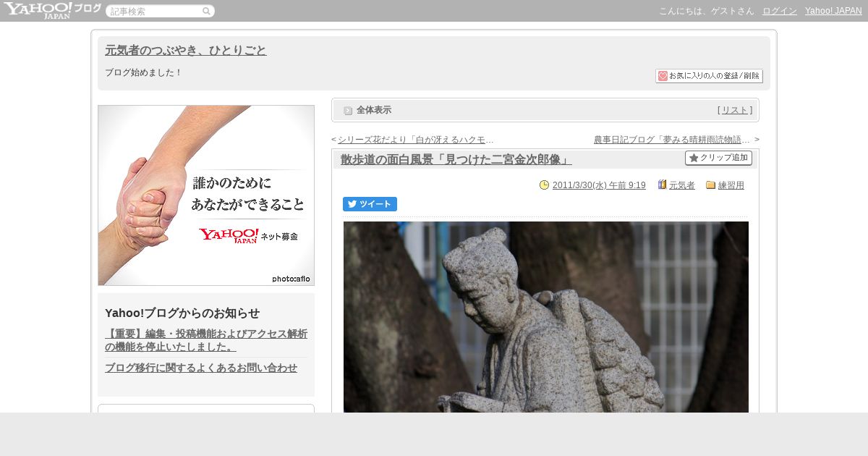
Task: Open previous post シリーズ花だより link
Action: tap(416, 139)
